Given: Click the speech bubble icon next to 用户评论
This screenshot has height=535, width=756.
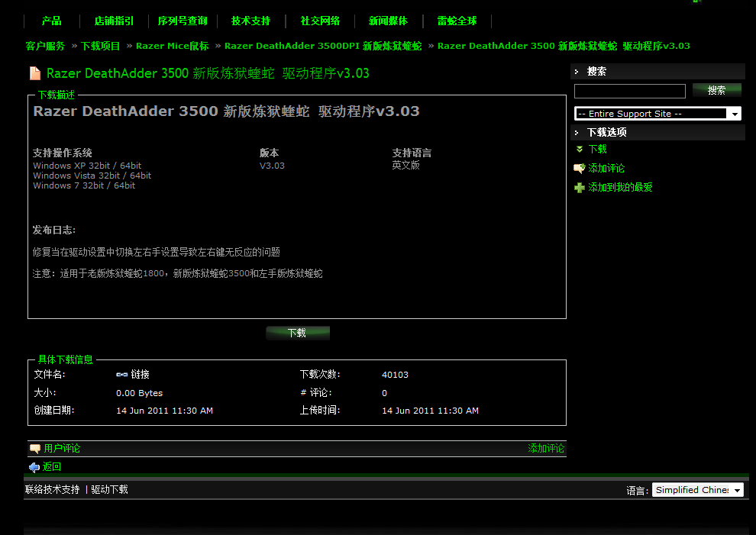Looking at the screenshot, I should [35, 449].
